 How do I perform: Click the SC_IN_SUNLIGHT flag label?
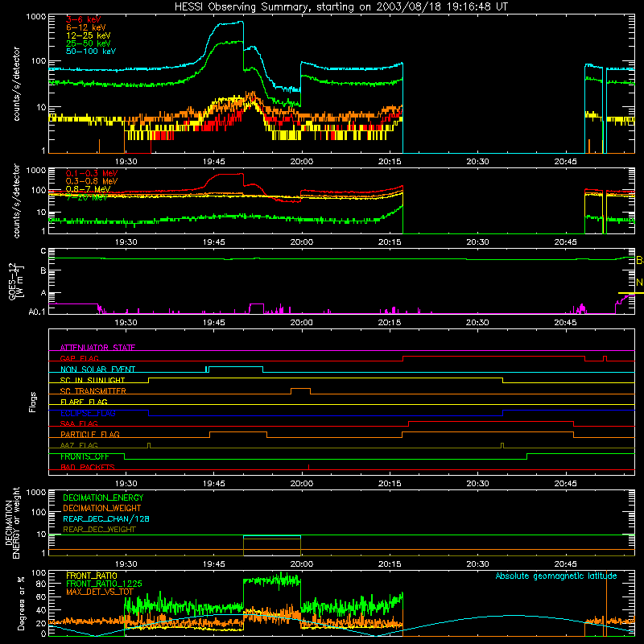(x=93, y=380)
